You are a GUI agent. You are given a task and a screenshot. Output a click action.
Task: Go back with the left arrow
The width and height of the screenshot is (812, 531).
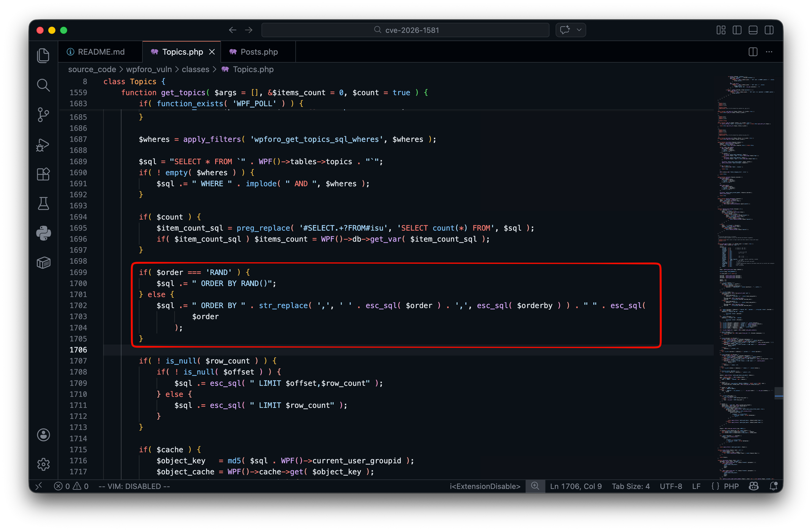[x=232, y=30]
